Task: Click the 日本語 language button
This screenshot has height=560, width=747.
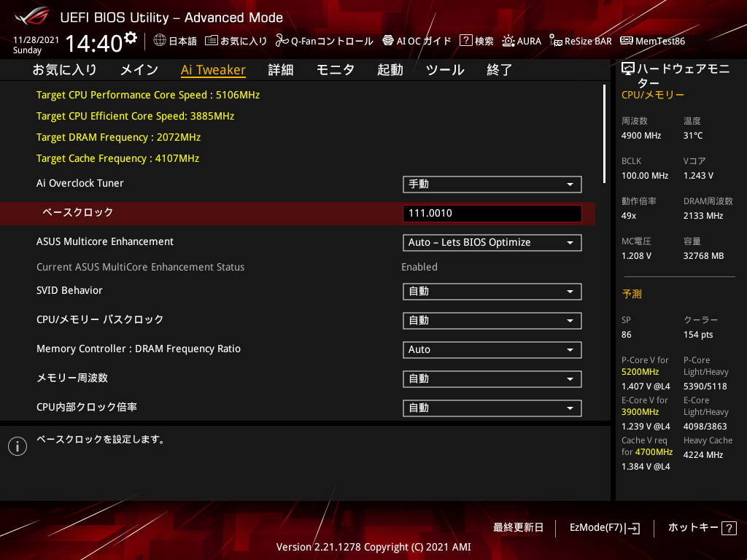Action: 175,41
